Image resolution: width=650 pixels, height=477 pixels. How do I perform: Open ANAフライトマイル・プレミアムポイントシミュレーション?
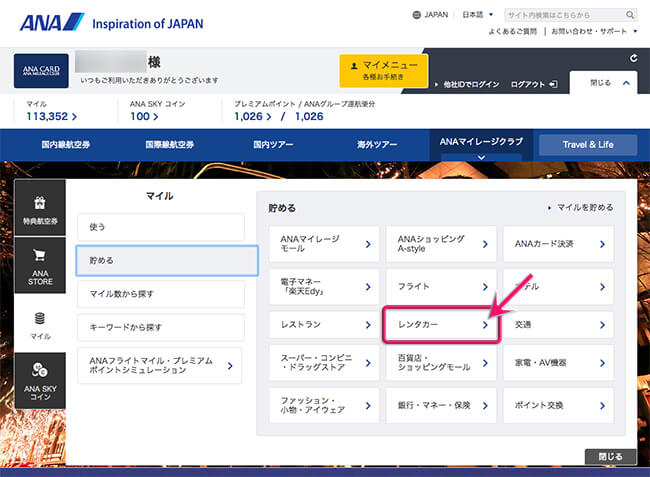[160, 366]
